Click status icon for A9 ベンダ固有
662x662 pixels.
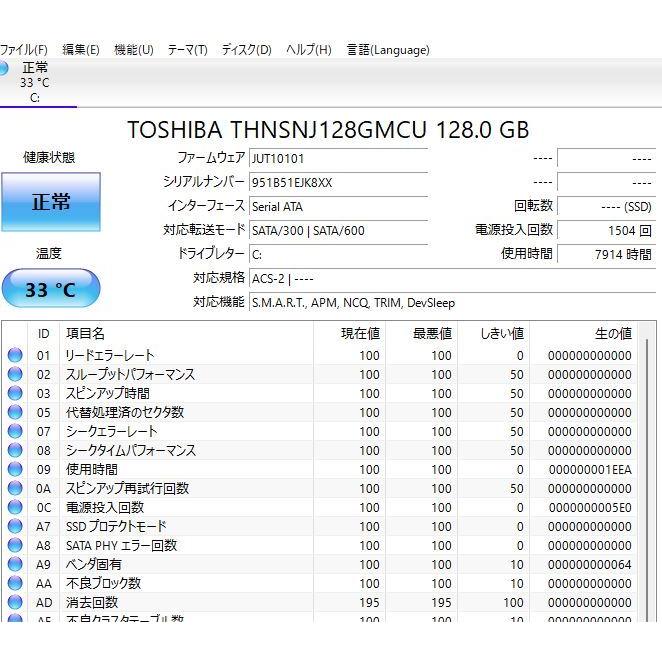coord(15,564)
